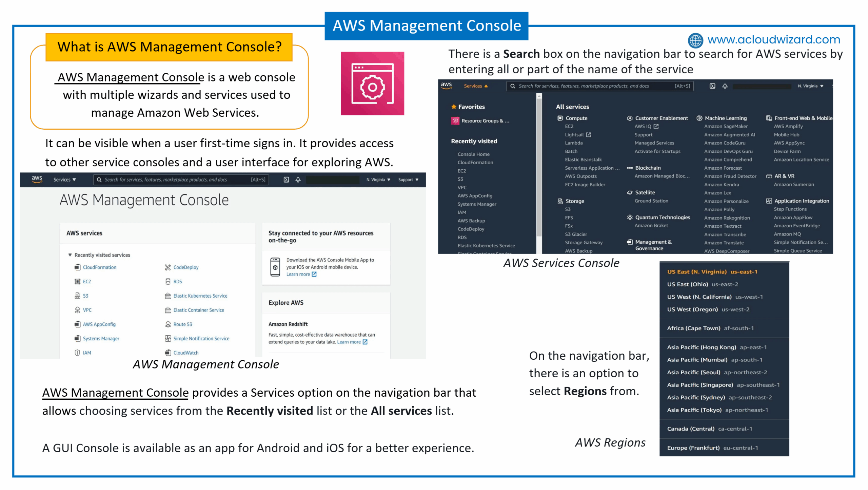Open Lightsail under Compute
Viewport: 868px width, 490px height.
[x=578, y=135]
